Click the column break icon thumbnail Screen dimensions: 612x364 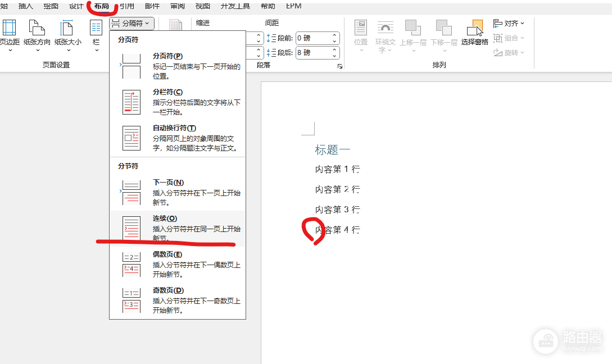point(131,102)
